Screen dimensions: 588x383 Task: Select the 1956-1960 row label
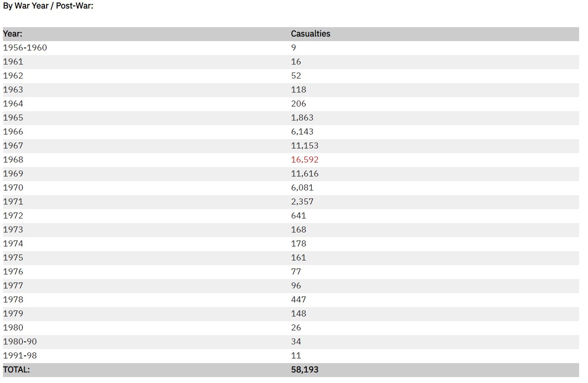tap(25, 48)
